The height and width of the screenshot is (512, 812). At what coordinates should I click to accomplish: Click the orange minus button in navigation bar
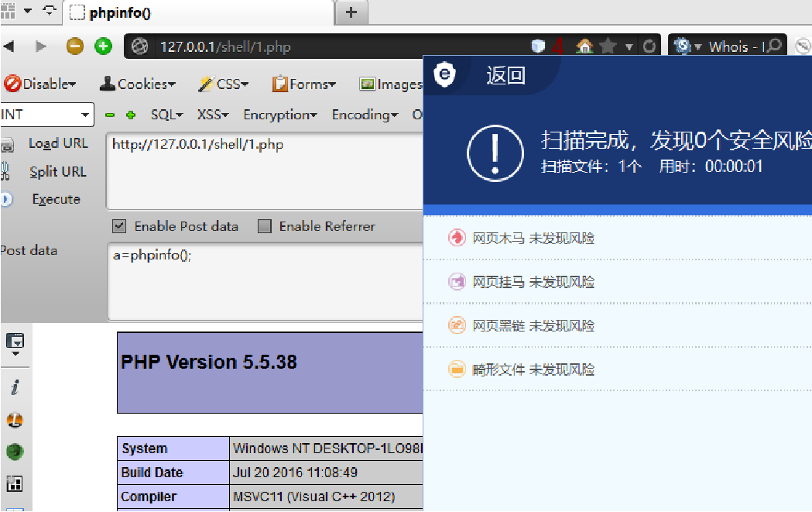click(75, 46)
